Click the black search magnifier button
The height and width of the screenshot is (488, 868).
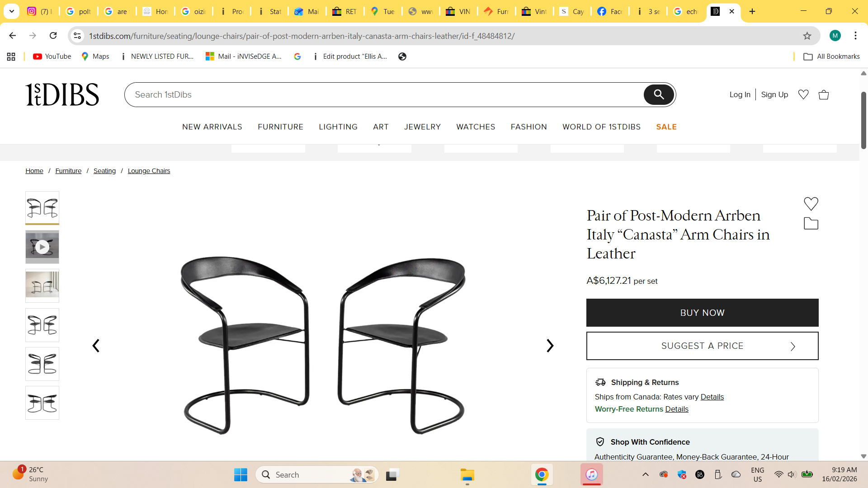click(x=659, y=94)
